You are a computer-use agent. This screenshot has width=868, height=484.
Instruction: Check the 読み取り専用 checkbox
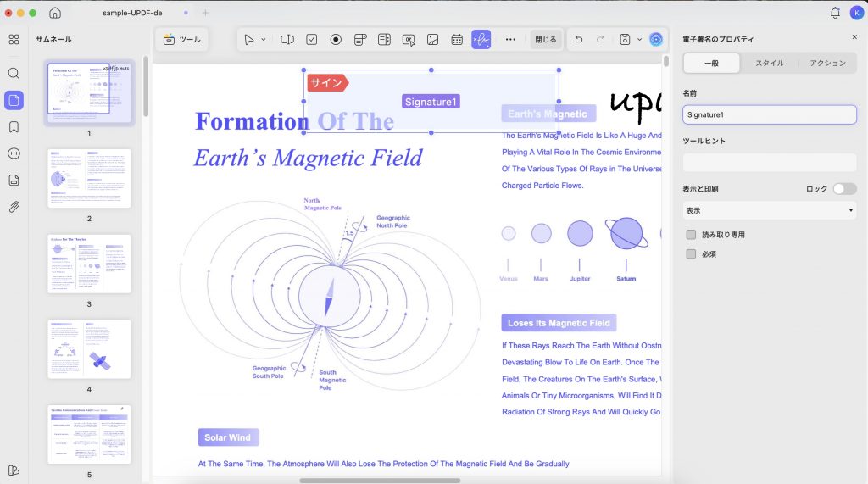691,235
